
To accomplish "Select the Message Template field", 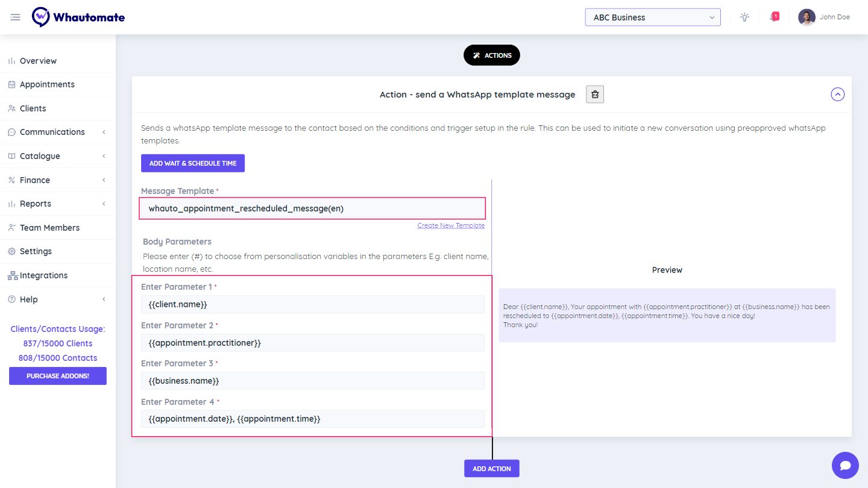I will coord(312,208).
